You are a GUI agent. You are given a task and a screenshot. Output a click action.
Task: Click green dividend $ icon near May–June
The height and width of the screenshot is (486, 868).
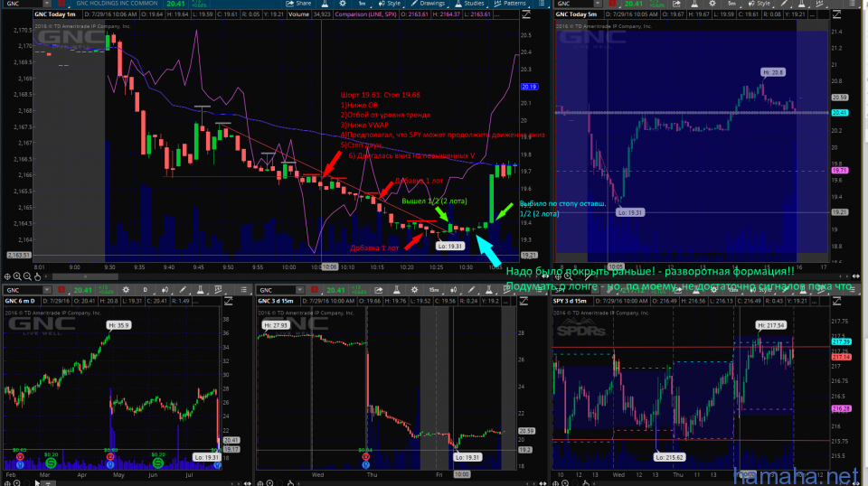pos(158,463)
